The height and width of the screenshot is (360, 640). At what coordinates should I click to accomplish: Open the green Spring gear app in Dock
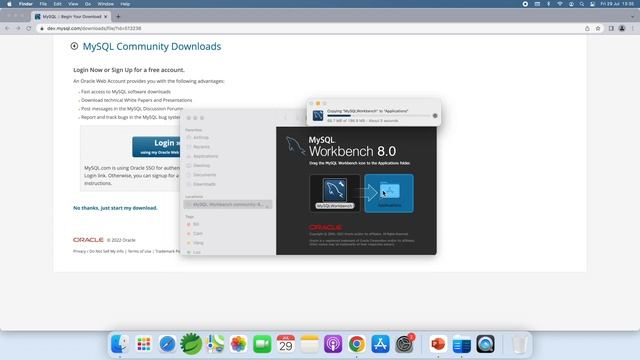point(191,344)
